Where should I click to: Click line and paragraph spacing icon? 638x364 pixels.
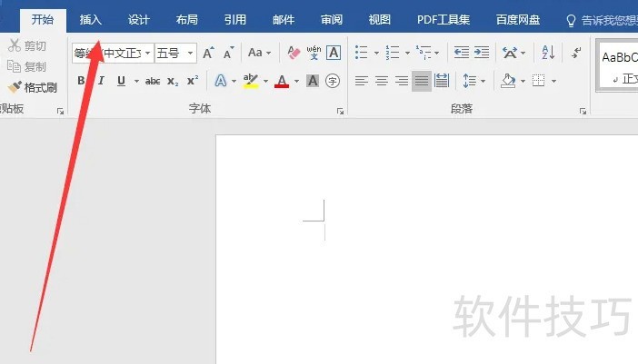point(469,81)
